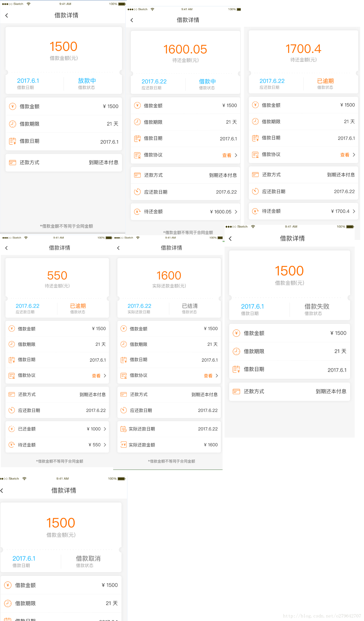This screenshot has height=621, width=364.
Task: Tap 待还金额 icon on 550 screen
Action: point(12,445)
